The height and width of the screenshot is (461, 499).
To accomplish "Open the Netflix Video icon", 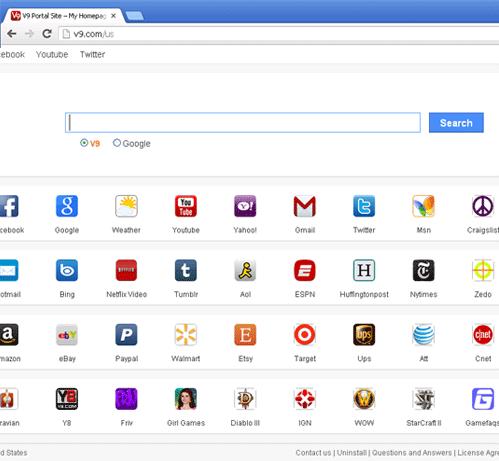I will click(126, 270).
